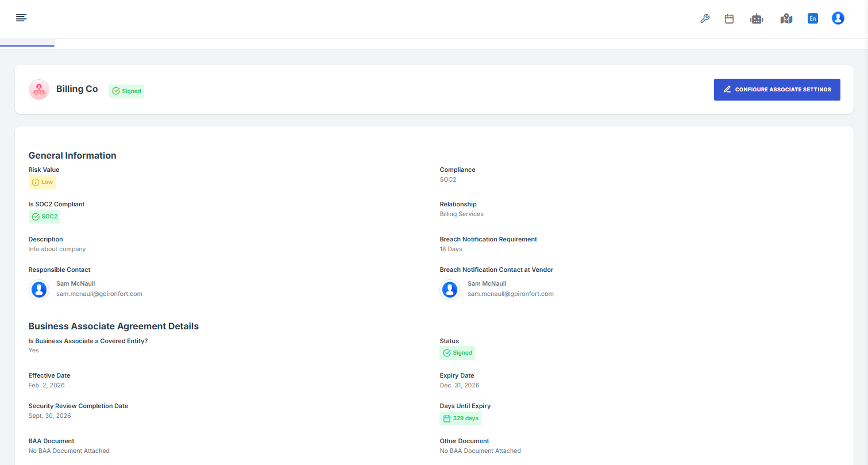This screenshot has height=465, width=868.
Task: Open the robot assistant icon
Action: click(x=757, y=19)
